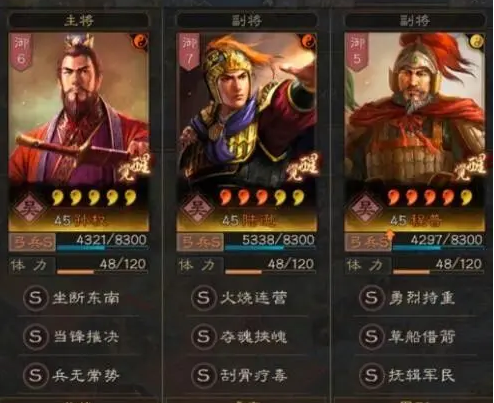Click the 体力 48/120 stamina bar on left

pos(102,266)
